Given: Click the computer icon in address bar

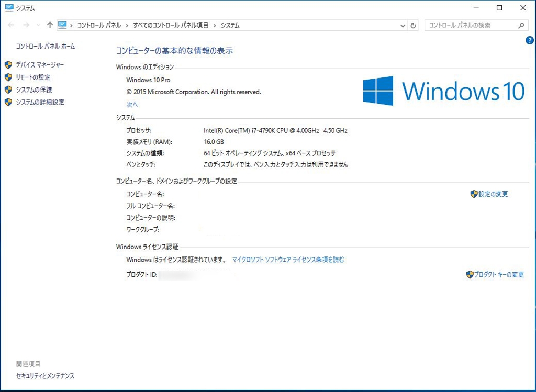Looking at the screenshot, I should tap(62, 25).
